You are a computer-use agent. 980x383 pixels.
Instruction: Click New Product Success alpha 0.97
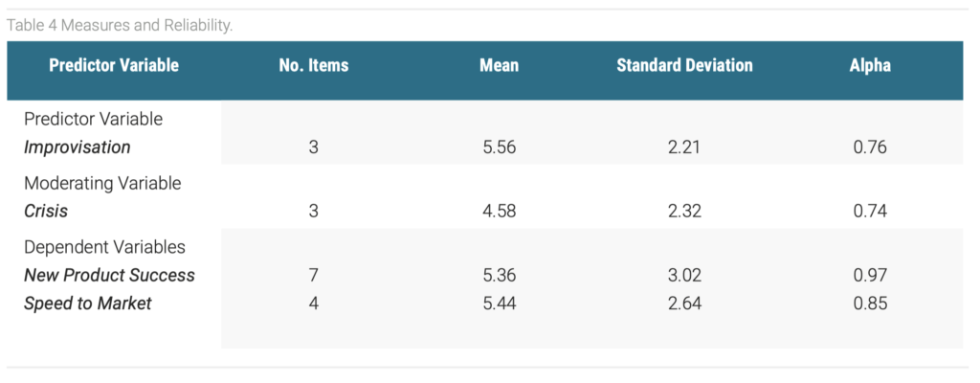[x=870, y=276]
